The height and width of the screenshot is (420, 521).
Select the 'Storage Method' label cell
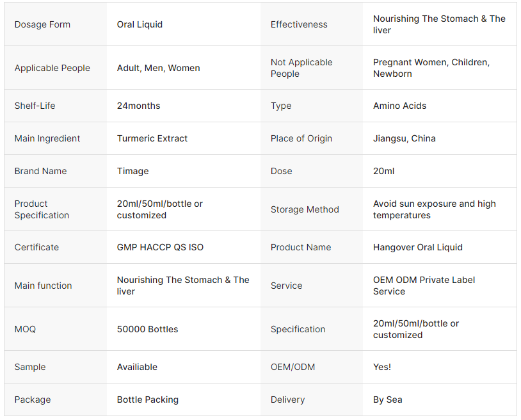click(305, 209)
